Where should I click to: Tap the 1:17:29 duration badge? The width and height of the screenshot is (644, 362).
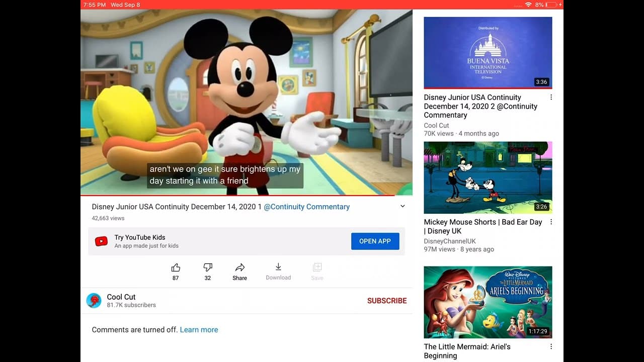click(538, 331)
